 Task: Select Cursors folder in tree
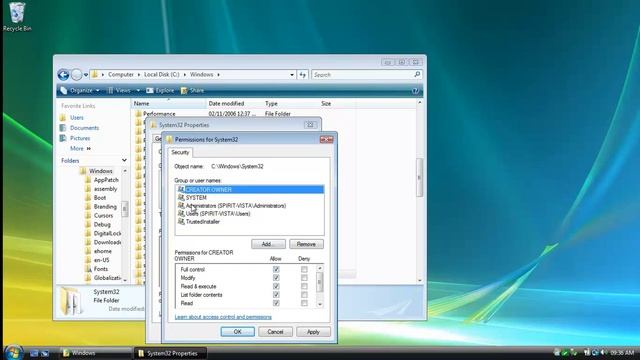(103, 216)
